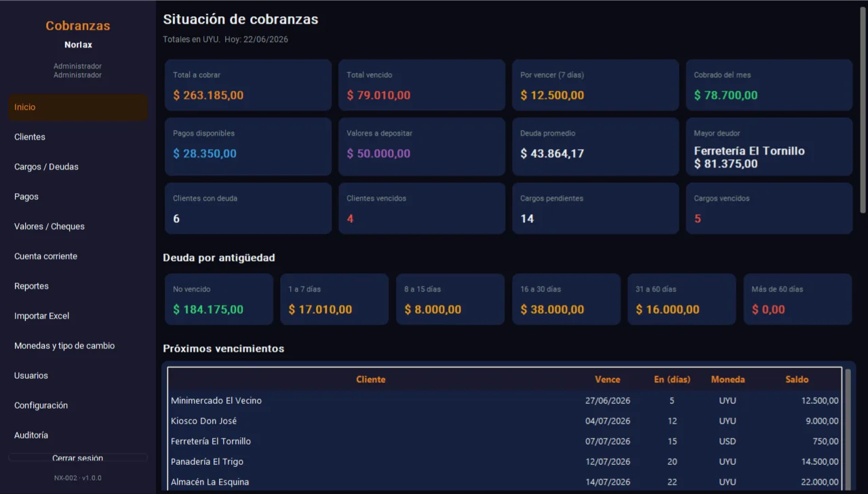Image resolution: width=868 pixels, height=494 pixels.
Task: Select the Almacén La Esquina row
Action: 505,482
